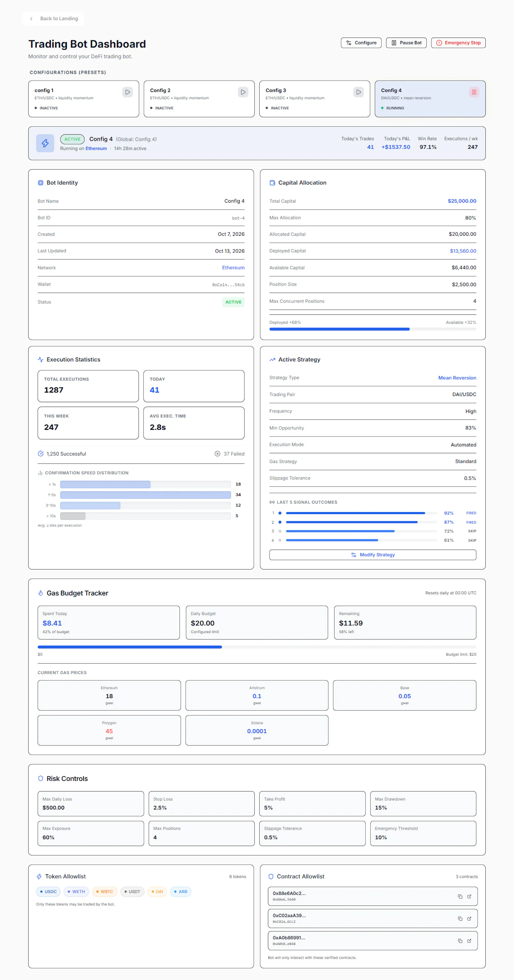Click the Modify Strategy button

(x=372, y=555)
